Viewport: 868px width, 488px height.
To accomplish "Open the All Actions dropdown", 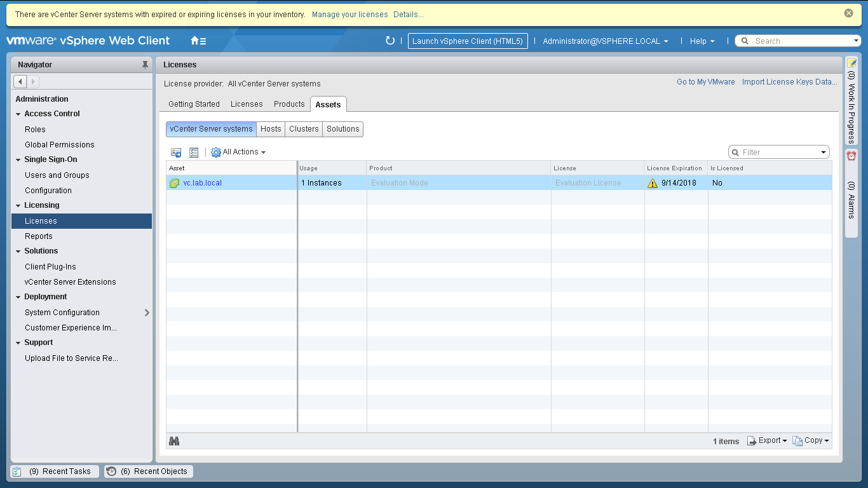I will point(239,152).
